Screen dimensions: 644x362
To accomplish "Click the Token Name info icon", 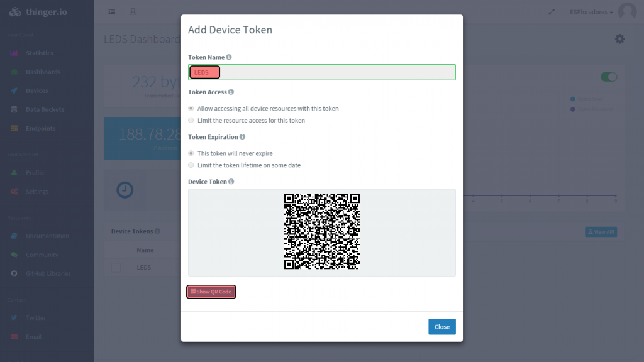I will pos(229,57).
